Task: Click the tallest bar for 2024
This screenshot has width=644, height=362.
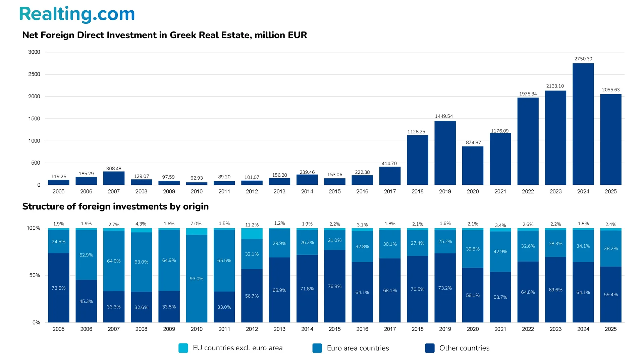Action: click(583, 124)
